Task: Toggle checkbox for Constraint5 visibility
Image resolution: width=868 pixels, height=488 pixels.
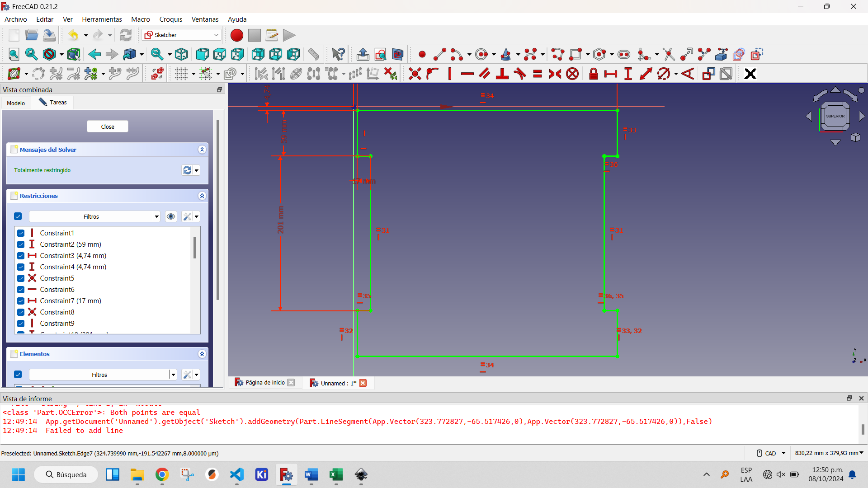Action: [x=21, y=278]
